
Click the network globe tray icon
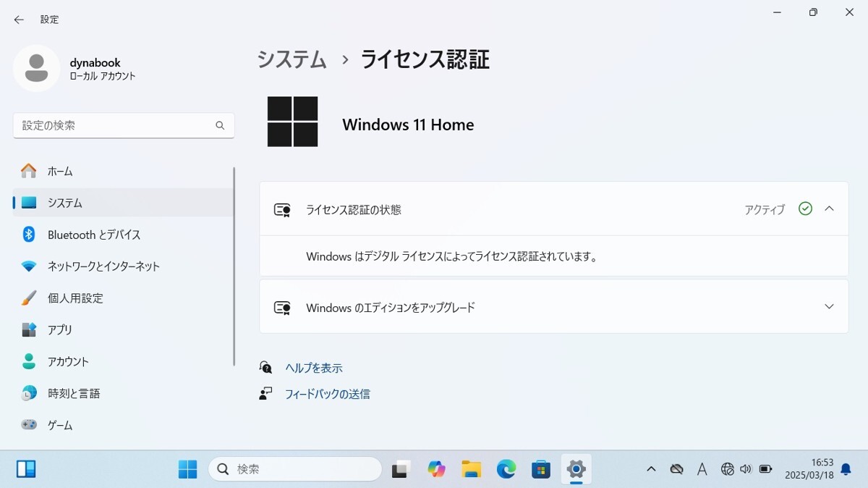point(728,469)
